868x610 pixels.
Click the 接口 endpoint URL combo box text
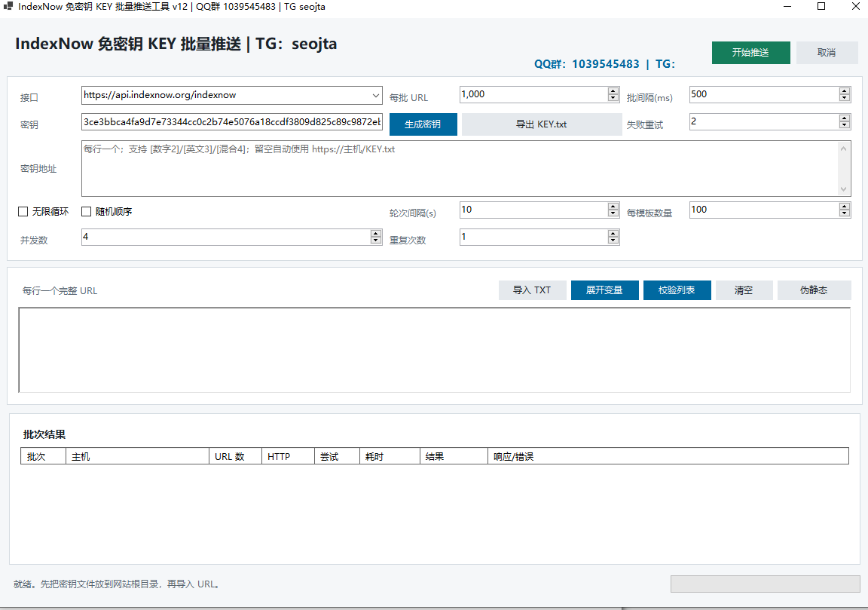pos(160,95)
